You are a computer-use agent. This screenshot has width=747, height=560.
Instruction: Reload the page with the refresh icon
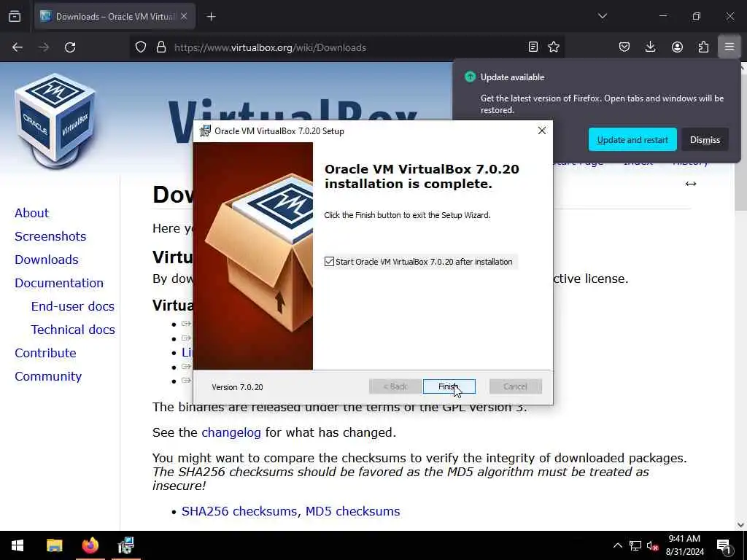[70, 47]
